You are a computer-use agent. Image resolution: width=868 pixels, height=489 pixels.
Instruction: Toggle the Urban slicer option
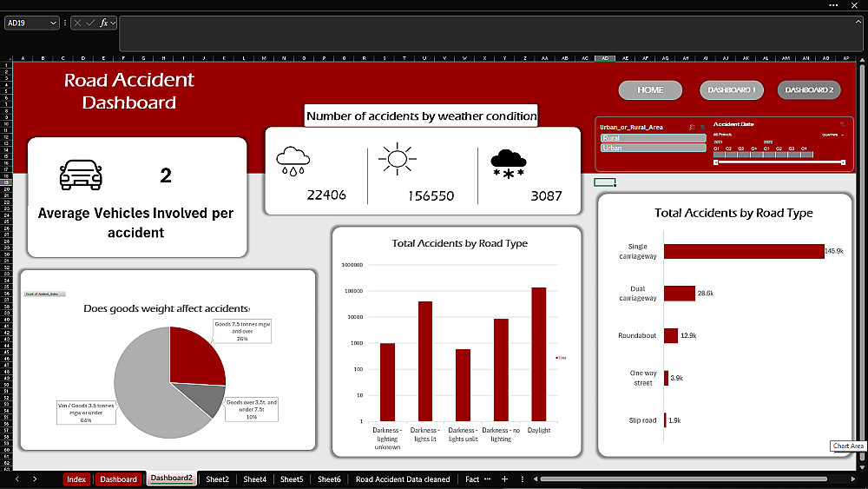(654, 148)
